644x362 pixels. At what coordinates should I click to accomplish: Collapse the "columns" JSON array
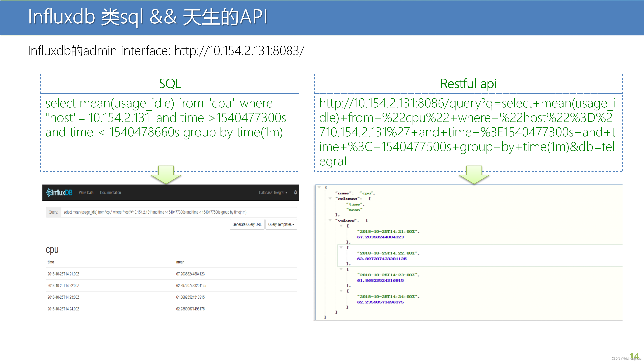coord(330,199)
